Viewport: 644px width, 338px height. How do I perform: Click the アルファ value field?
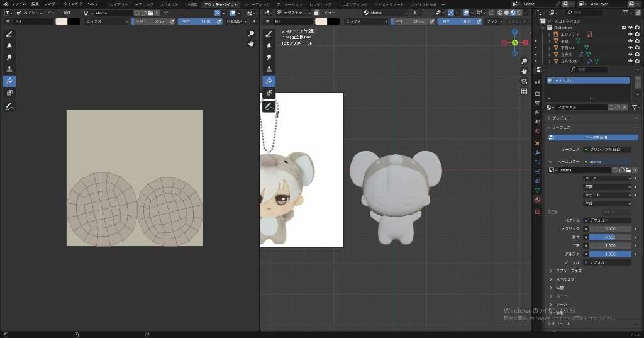[x=610, y=253]
